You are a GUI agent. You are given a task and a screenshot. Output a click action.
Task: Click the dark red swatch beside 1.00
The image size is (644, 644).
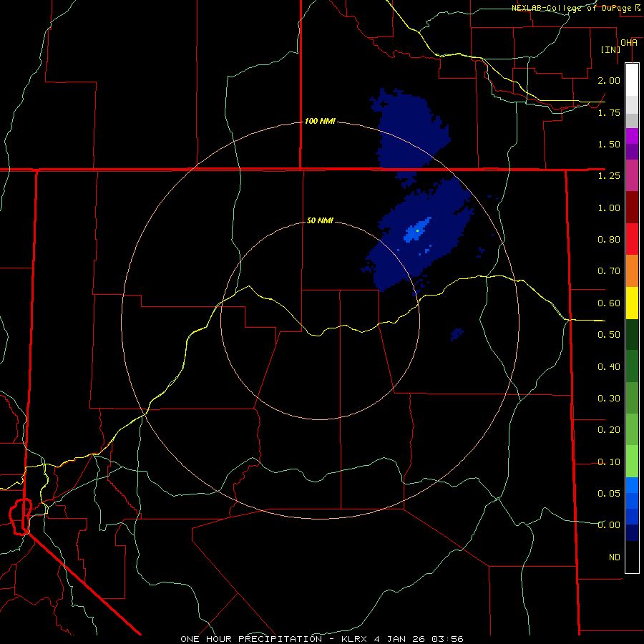pyautogui.click(x=632, y=208)
